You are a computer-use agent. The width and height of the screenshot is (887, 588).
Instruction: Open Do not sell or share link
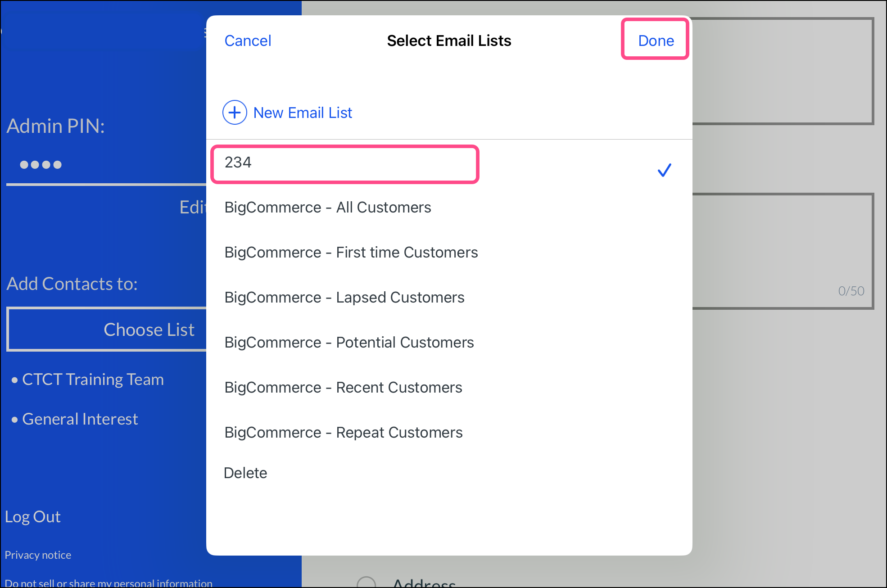click(108, 583)
